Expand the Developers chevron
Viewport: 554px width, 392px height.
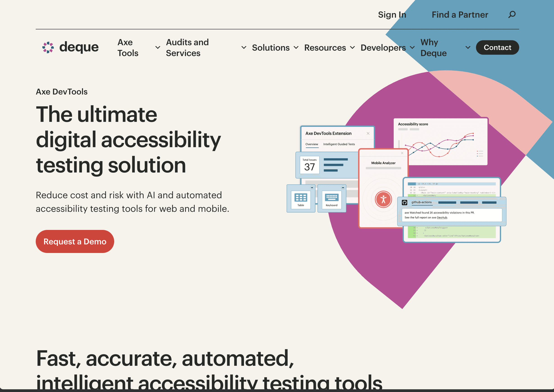[413, 47]
